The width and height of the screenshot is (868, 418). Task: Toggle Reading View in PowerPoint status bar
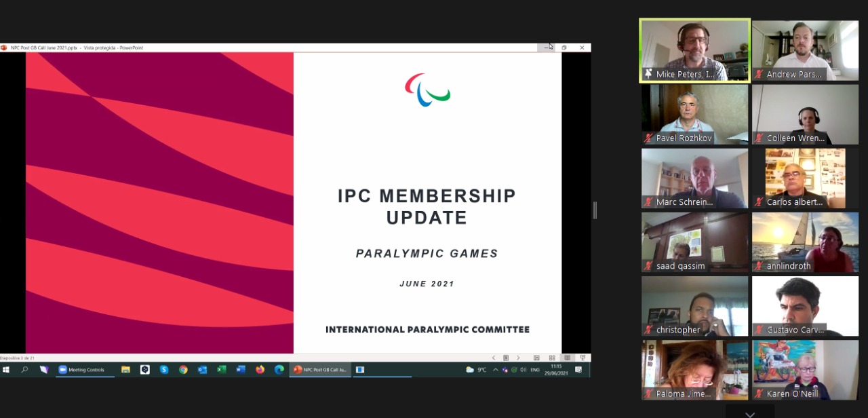[567, 358]
